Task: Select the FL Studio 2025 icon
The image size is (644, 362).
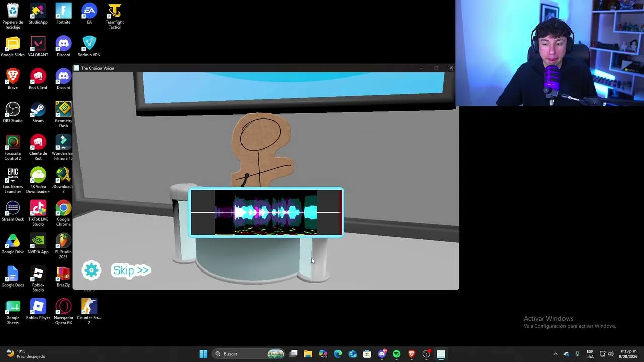Action: click(x=63, y=246)
